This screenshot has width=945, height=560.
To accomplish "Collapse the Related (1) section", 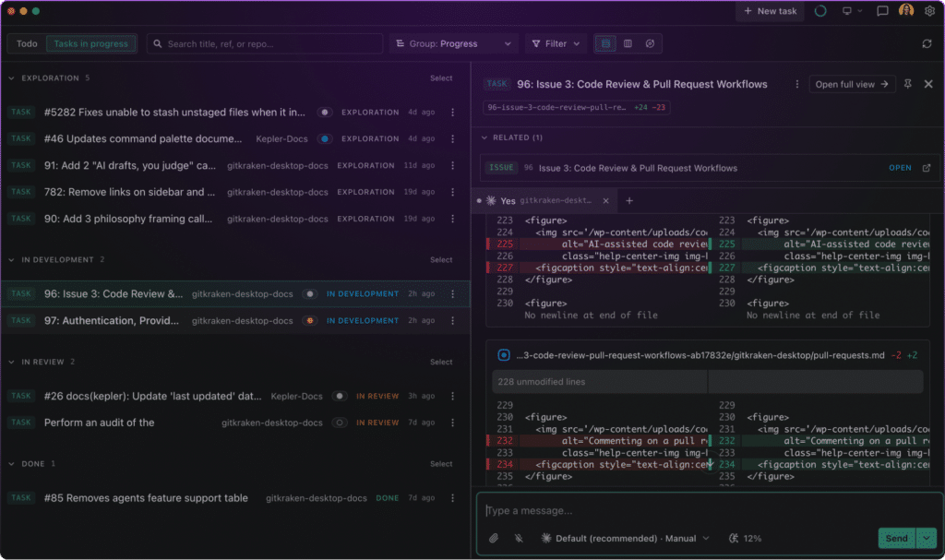I will 484,137.
